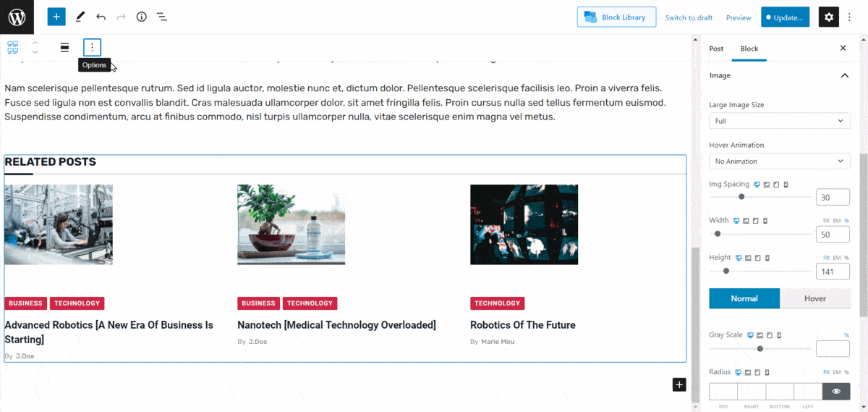Open the Settings gear panel
Image resolution: width=868 pixels, height=412 pixels.
click(x=828, y=17)
